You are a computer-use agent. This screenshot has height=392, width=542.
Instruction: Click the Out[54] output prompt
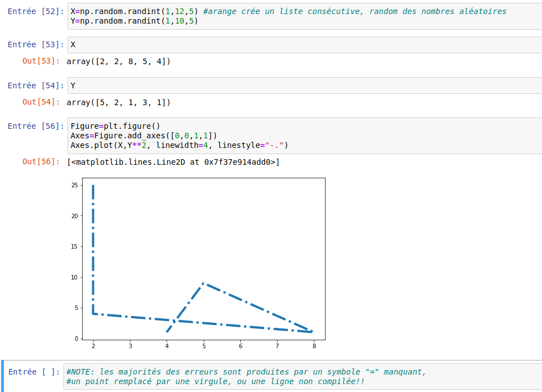coord(40,102)
